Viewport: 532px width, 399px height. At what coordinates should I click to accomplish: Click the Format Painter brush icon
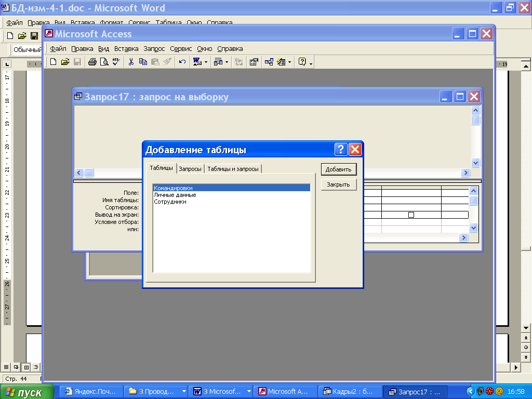pyautogui.click(x=167, y=62)
